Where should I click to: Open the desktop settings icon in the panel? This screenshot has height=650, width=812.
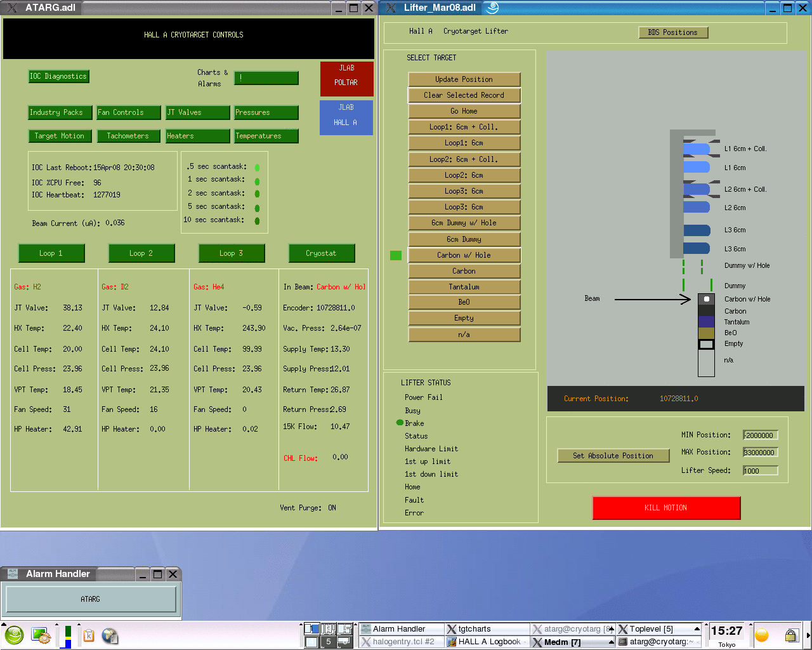(41, 635)
